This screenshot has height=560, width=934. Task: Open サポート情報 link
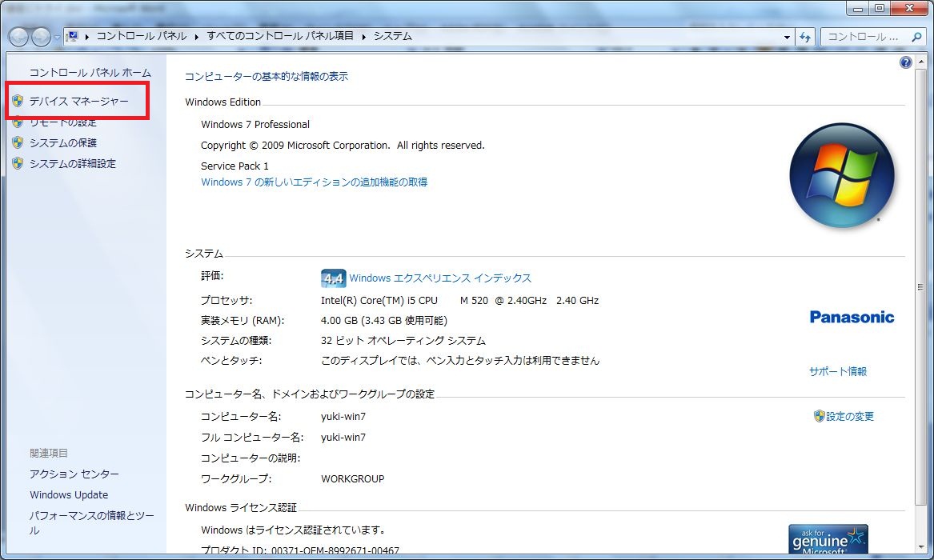click(837, 371)
